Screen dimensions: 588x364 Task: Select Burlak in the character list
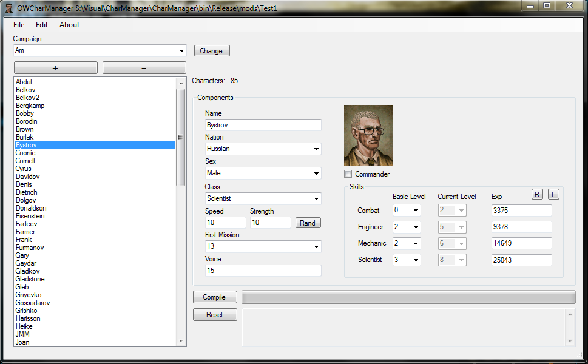[24, 137]
